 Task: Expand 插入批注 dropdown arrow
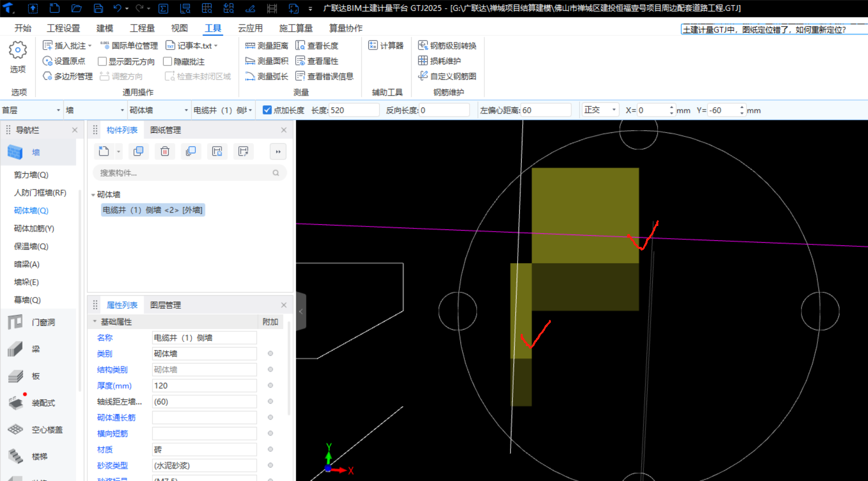click(90, 45)
